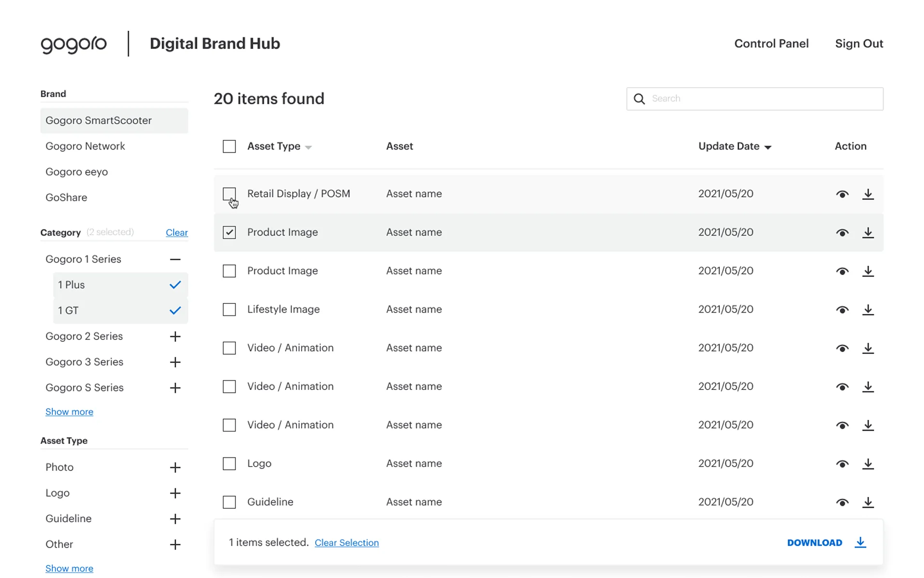The width and height of the screenshot is (924, 578).
Task: Preview the checked Product Image asset
Action: pos(842,233)
